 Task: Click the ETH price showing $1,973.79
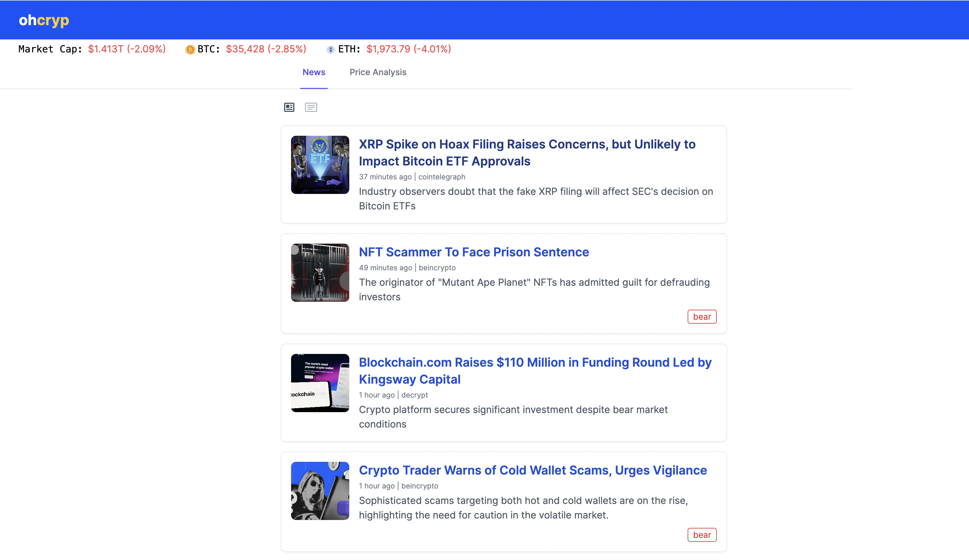408,49
